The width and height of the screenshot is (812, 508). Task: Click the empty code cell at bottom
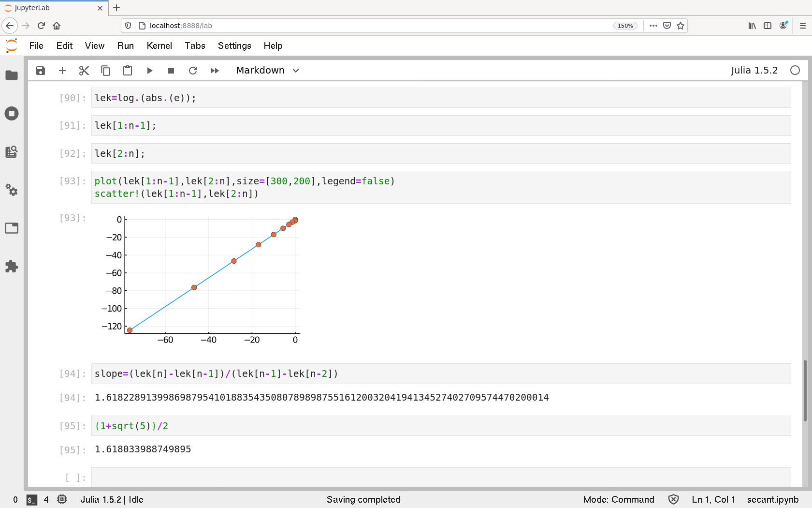coord(440,477)
